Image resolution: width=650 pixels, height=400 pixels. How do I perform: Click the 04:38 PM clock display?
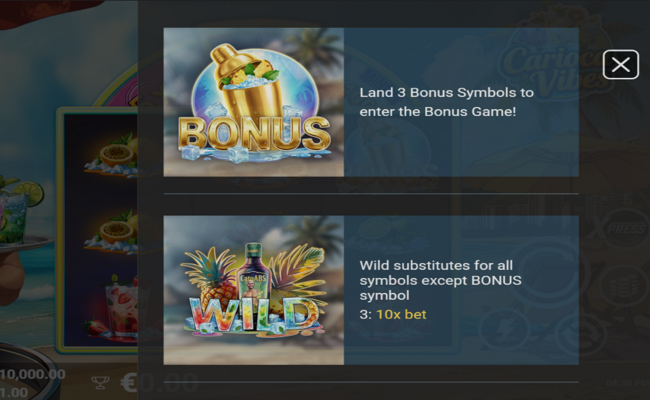pyautogui.click(x=627, y=383)
